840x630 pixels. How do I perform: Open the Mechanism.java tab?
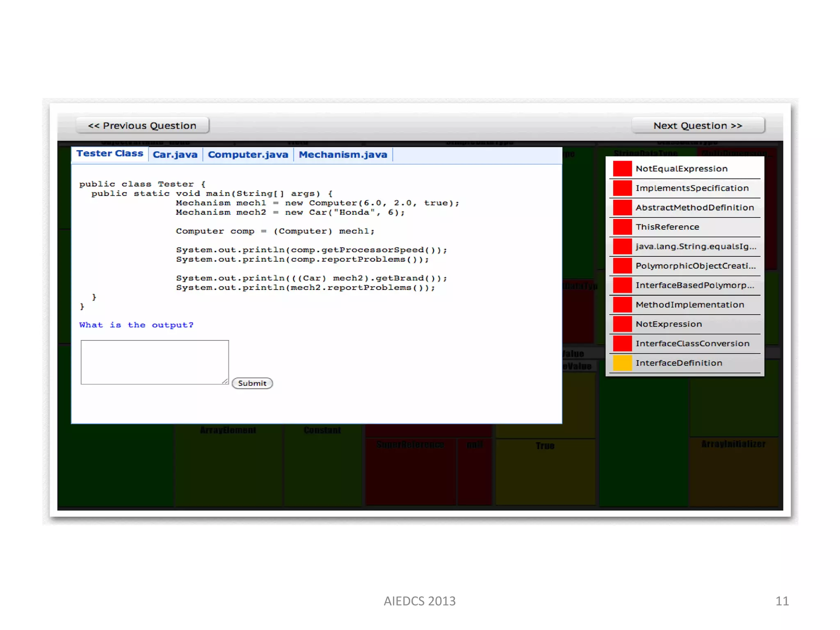pos(343,155)
